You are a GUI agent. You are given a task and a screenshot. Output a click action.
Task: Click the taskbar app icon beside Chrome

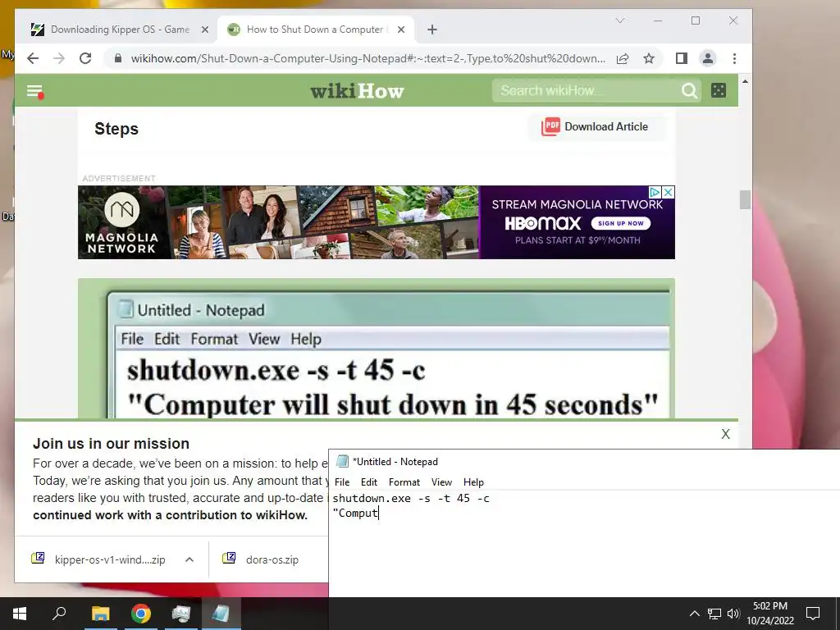(181, 614)
